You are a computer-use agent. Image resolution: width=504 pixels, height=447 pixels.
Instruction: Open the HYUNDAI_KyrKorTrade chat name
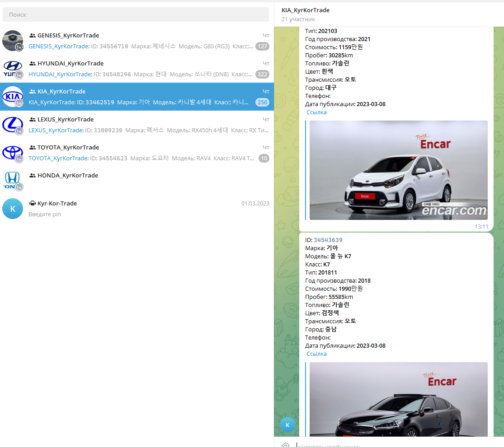(x=71, y=63)
